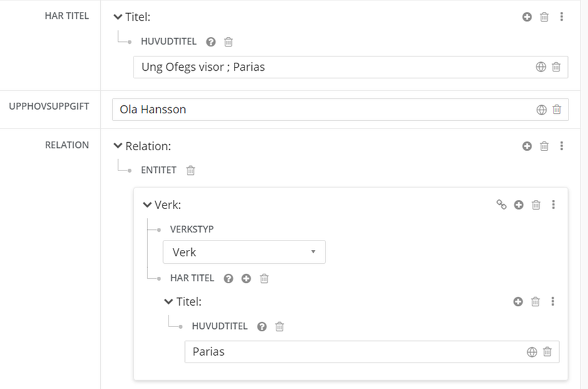This screenshot has height=389, width=588.
Task: Click plus icon next to nested HAR TITEL
Action: coord(246,278)
